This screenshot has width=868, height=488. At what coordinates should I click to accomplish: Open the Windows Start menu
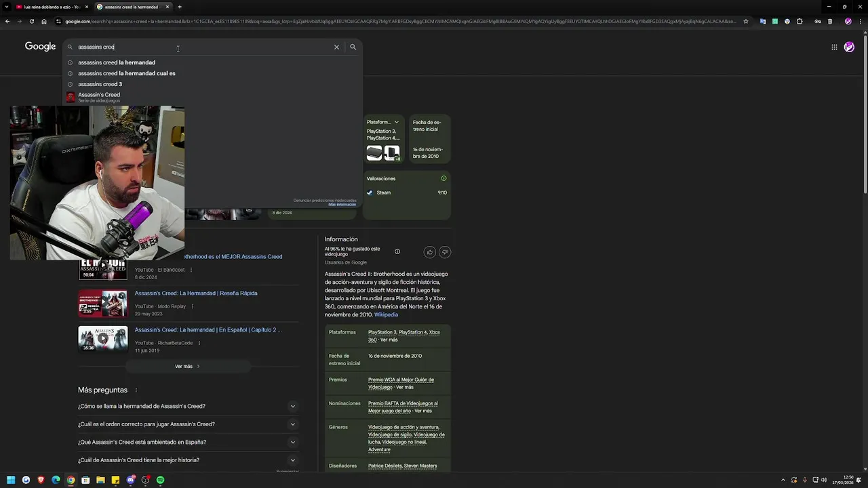pyautogui.click(x=11, y=480)
